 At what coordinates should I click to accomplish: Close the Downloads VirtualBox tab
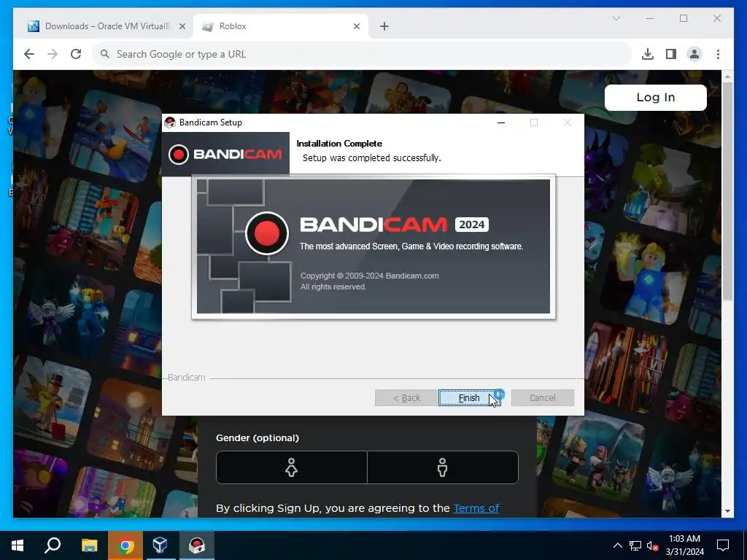tap(182, 26)
